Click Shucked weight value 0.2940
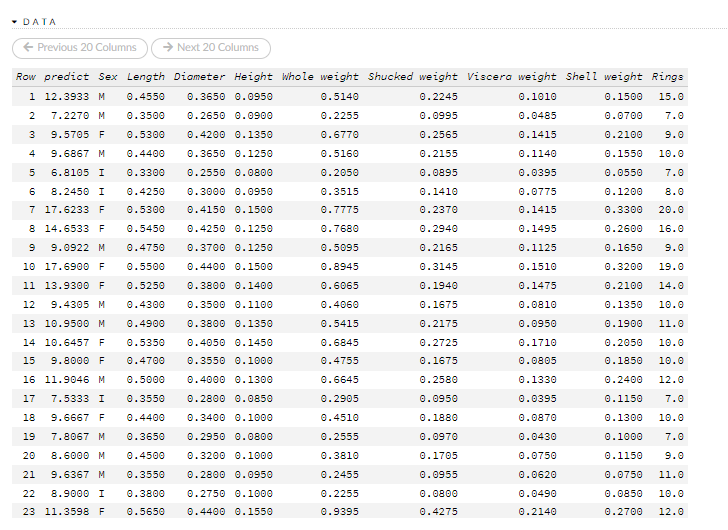The image size is (728, 530). (438, 229)
